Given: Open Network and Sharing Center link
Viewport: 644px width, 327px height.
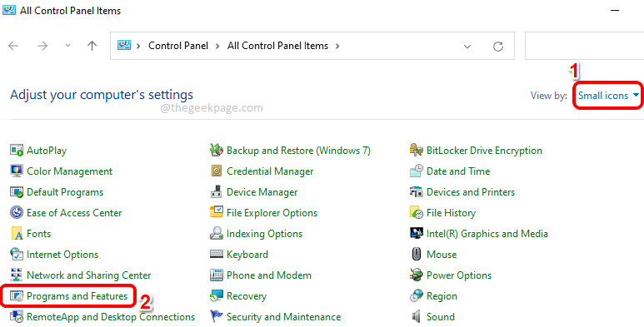Looking at the screenshot, I should point(88,275).
